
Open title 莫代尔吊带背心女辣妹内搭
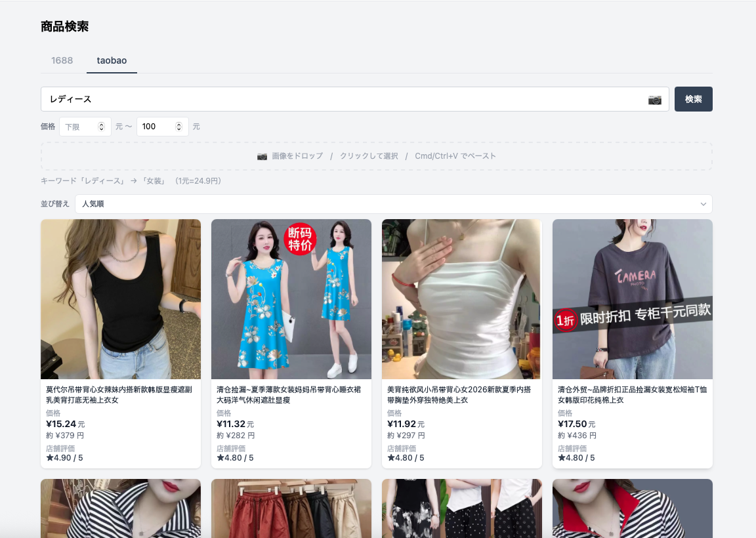[x=119, y=395]
